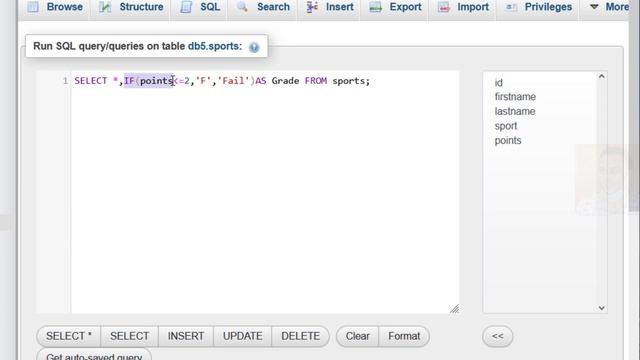This screenshot has height=360, width=640.
Task: Follow the db5.sports table link
Action: click(215, 46)
